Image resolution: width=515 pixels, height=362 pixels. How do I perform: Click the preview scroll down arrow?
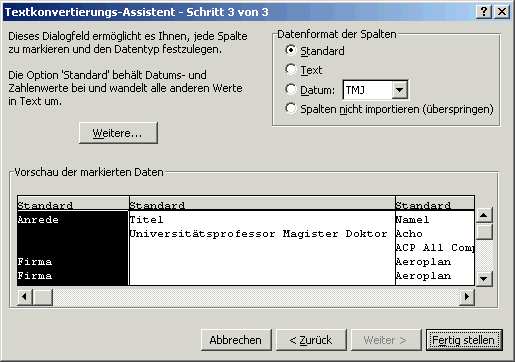(x=484, y=278)
